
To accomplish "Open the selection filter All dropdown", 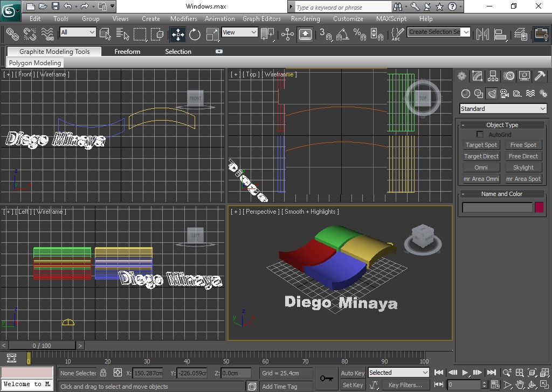I will tap(78, 32).
